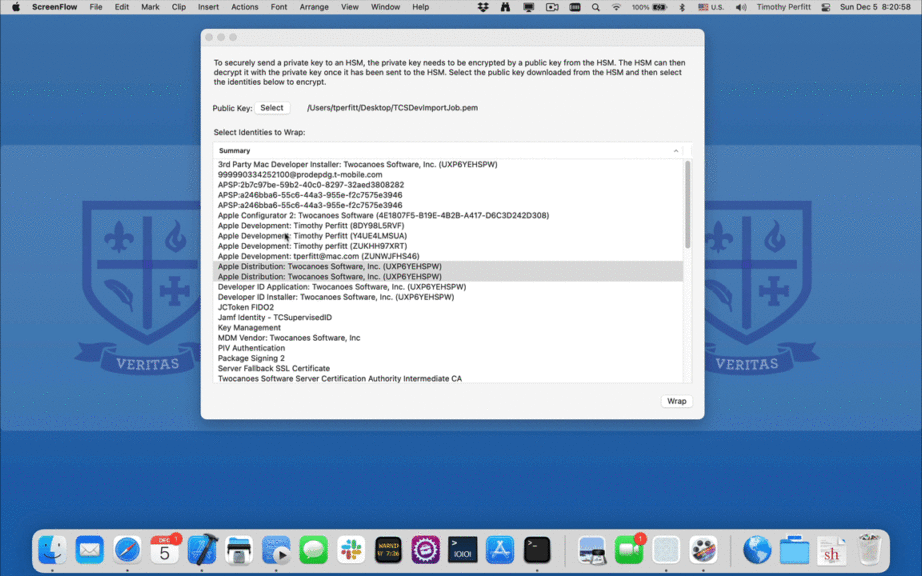The height and width of the screenshot is (576, 922).
Task: Open FaceTime from the Dock
Action: (x=629, y=550)
